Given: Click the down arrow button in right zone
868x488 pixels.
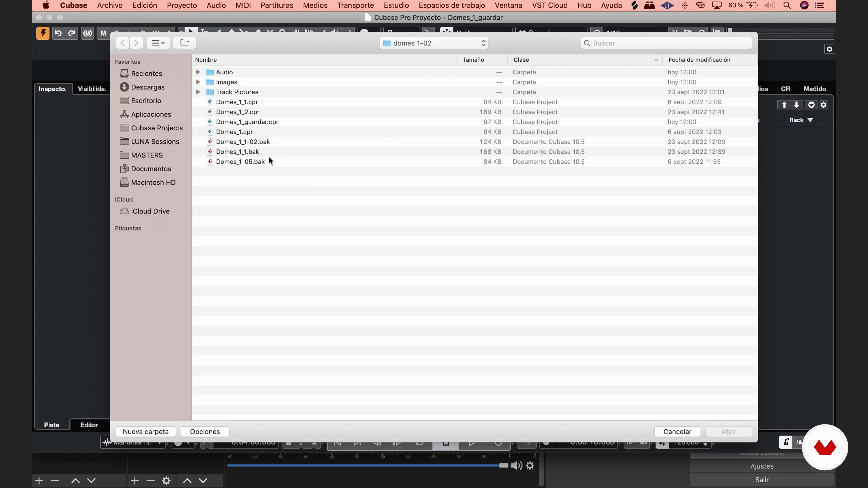Looking at the screenshot, I should 796,105.
